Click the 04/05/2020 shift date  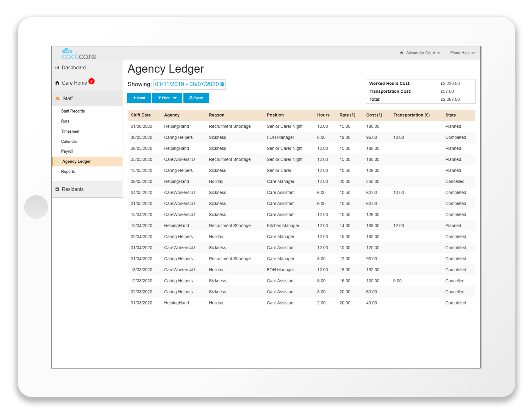pyautogui.click(x=141, y=192)
